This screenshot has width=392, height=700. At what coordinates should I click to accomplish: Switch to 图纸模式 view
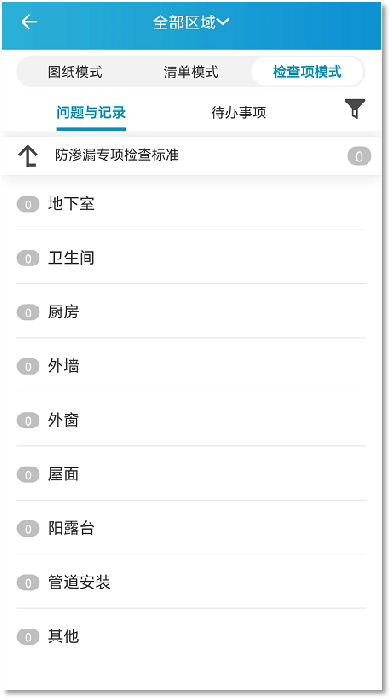(x=75, y=72)
